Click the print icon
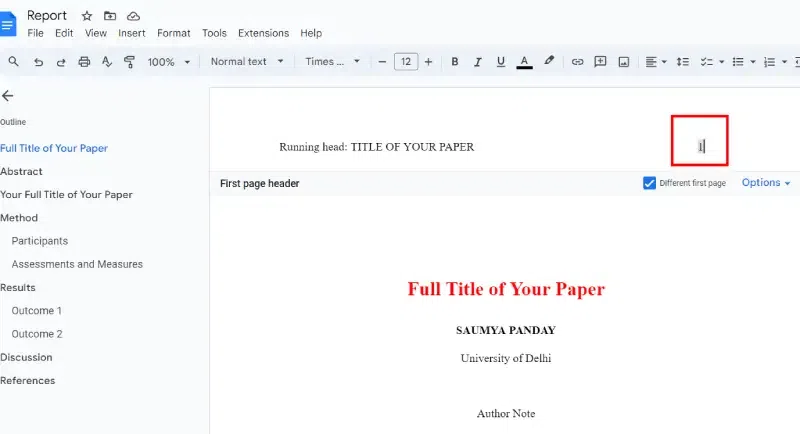This screenshot has width=800, height=434. (x=84, y=62)
